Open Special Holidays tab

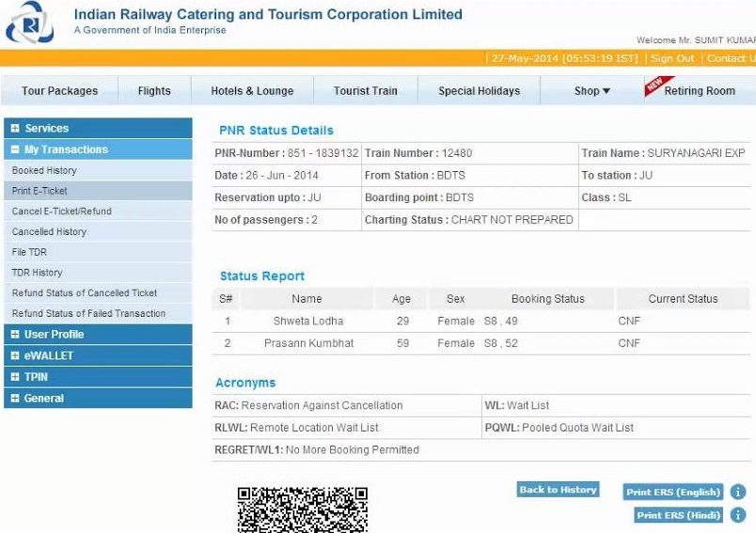click(479, 90)
